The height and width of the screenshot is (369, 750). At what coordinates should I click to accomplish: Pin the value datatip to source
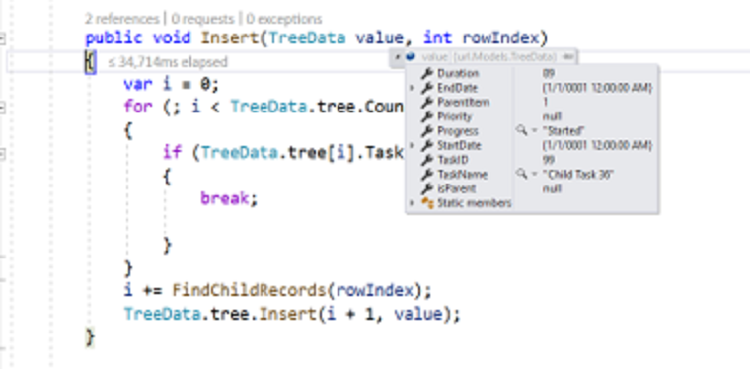568,57
